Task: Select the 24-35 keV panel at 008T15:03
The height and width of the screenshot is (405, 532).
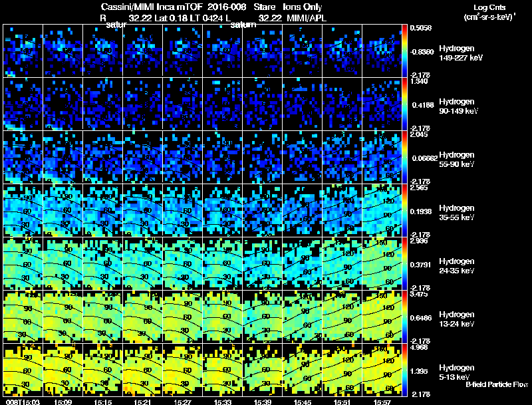Action: (23, 264)
